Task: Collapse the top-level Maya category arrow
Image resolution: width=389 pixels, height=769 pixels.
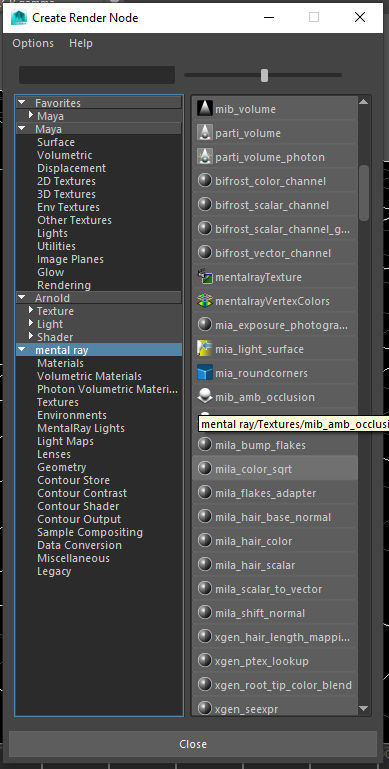Action: (x=22, y=129)
